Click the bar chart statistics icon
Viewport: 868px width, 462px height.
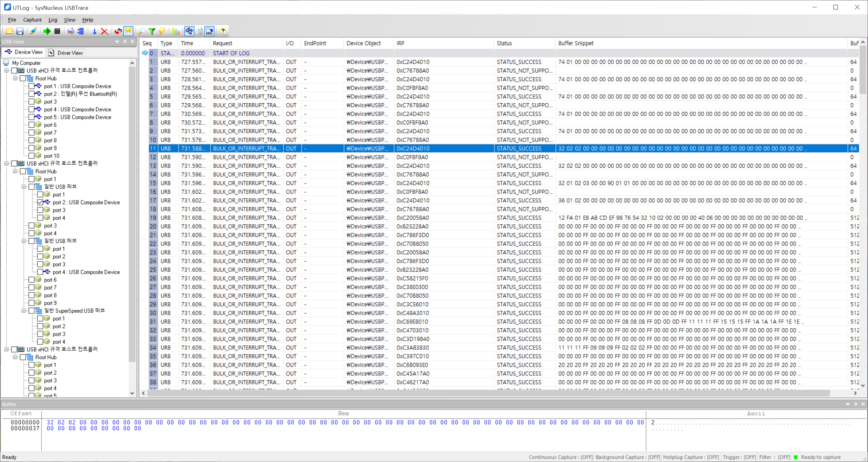click(x=176, y=31)
